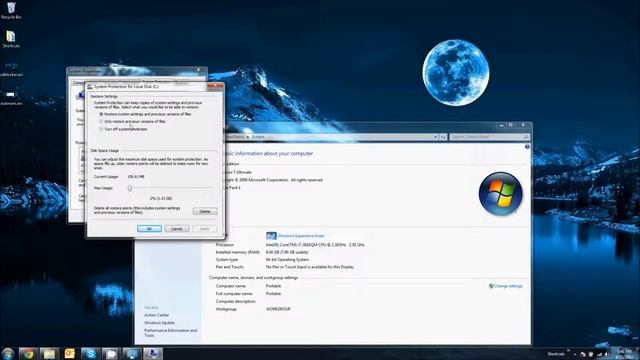Image resolution: width=640 pixels, height=360 pixels.
Task: Open the volume speaker icon in tray
Action: tap(607, 354)
